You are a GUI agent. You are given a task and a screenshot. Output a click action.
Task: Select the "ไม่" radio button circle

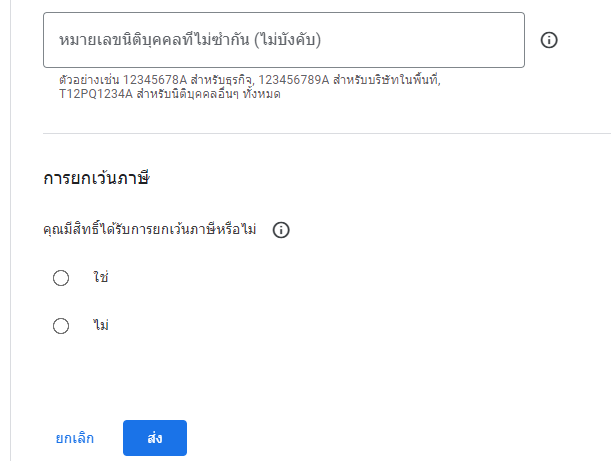point(61,325)
